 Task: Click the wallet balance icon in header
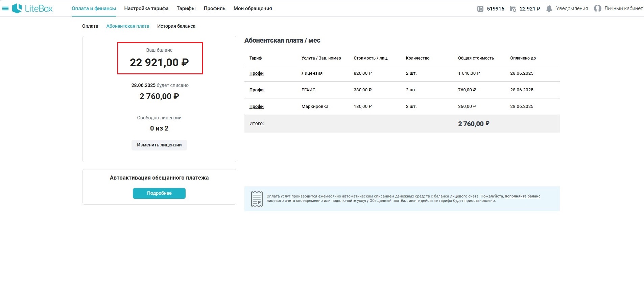[x=513, y=9]
